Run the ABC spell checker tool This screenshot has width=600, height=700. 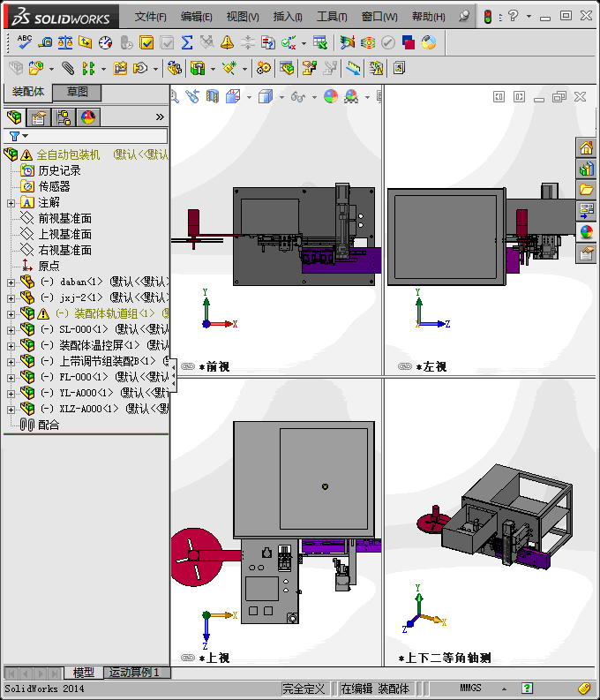tap(24, 42)
